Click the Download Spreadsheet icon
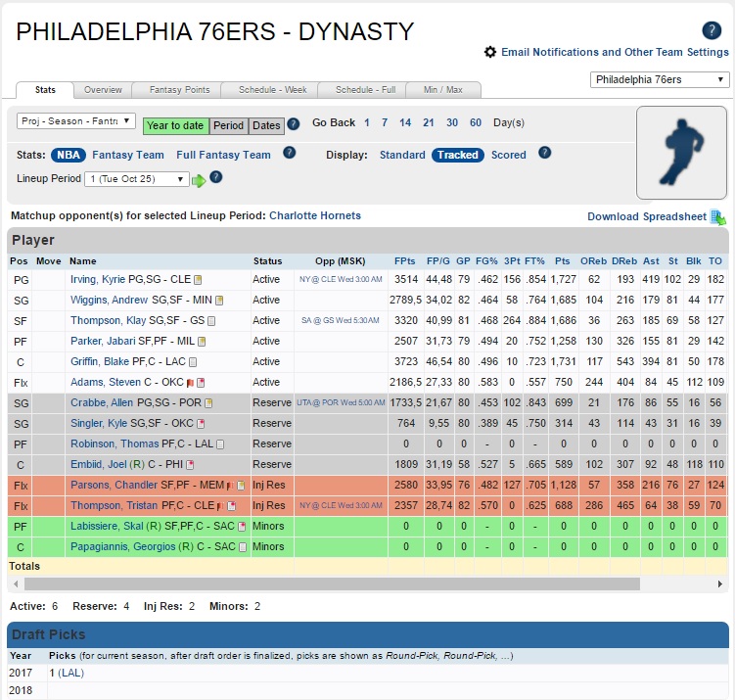 click(x=717, y=217)
